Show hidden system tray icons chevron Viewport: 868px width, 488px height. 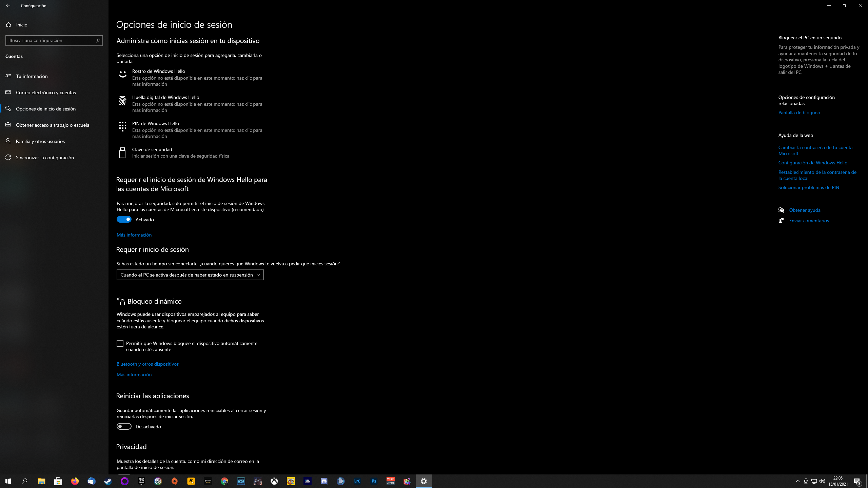pos(797,481)
